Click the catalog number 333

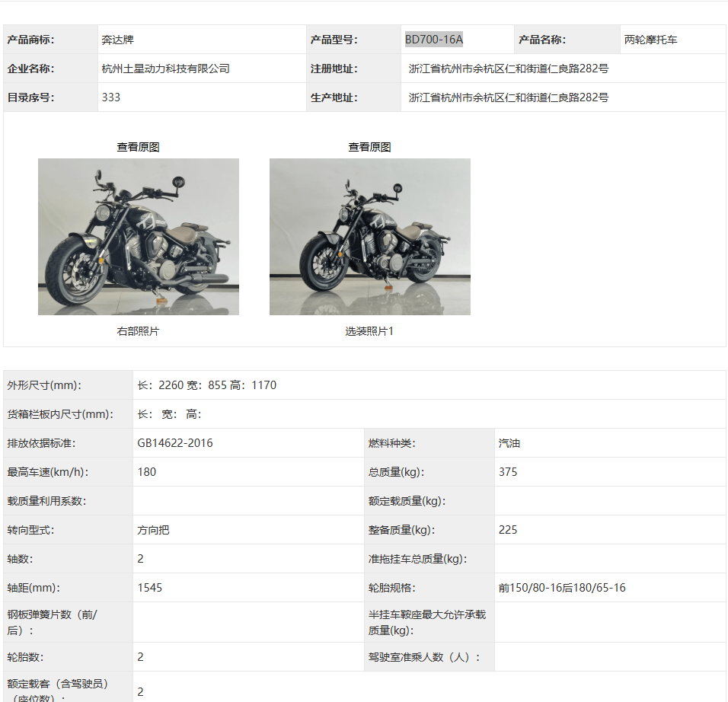click(x=111, y=97)
